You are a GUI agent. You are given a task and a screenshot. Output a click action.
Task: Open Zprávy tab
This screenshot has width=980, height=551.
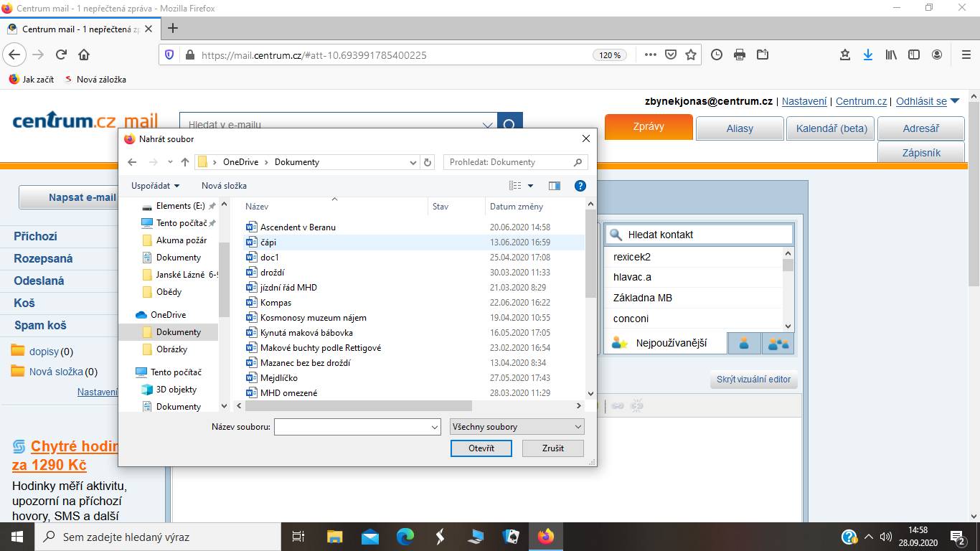point(649,126)
